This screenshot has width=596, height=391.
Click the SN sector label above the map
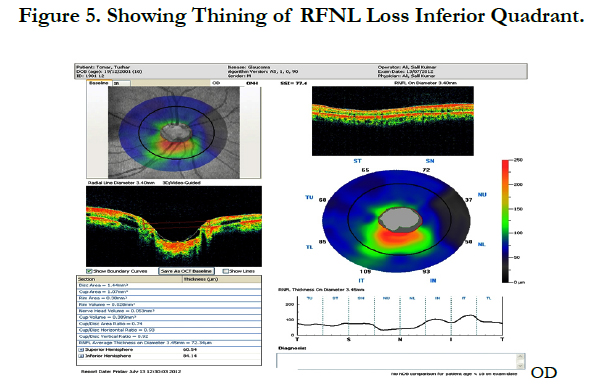pyautogui.click(x=430, y=161)
